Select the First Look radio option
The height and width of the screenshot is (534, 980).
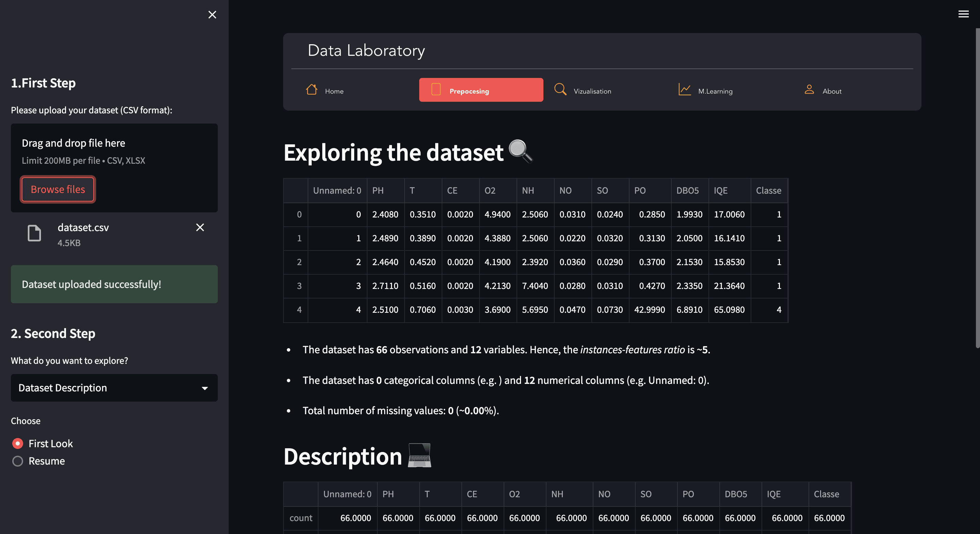[18, 443]
